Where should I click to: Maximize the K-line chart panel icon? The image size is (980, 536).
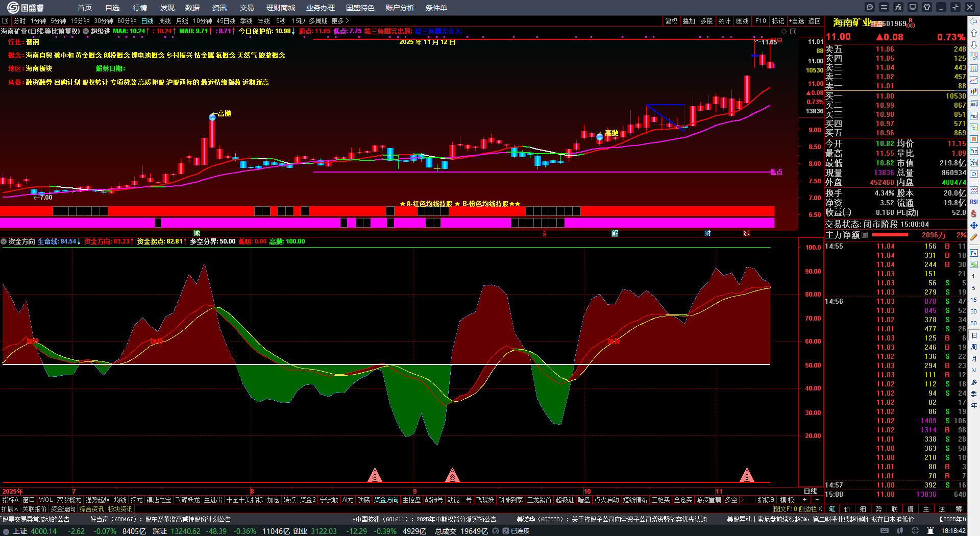pyautogui.click(x=793, y=31)
